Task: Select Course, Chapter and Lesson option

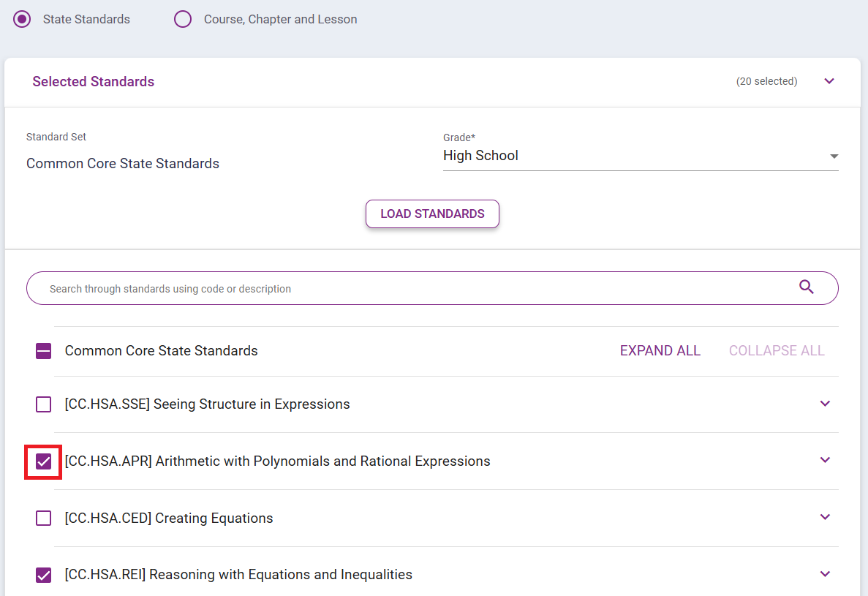Action: coord(183,19)
